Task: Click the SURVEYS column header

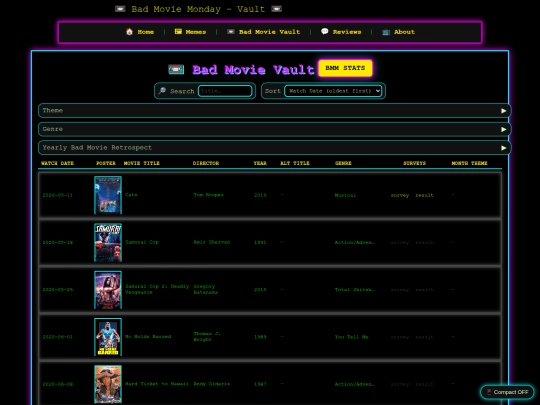Action: [x=414, y=163]
